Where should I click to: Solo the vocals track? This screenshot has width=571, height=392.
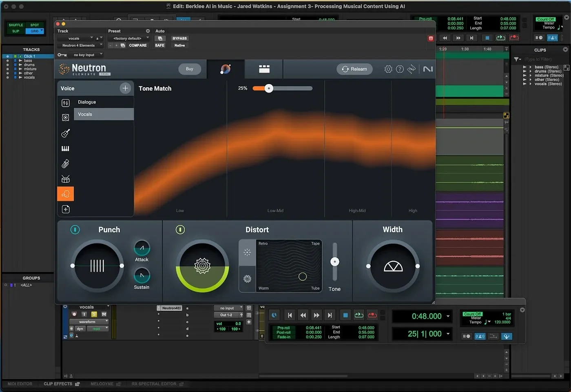[x=94, y=314]
